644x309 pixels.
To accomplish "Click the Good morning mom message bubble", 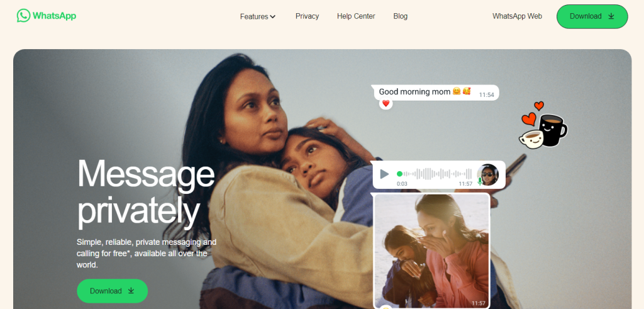I will [x=436, y=92].
